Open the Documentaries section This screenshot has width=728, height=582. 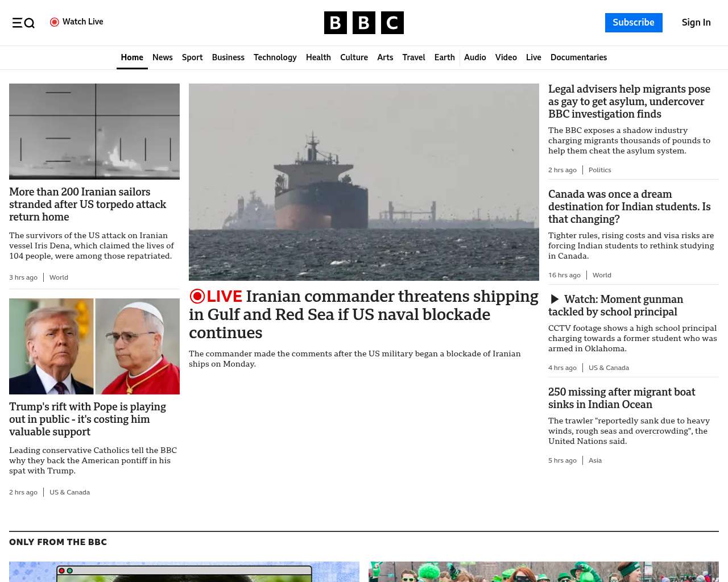coord(578,57)
